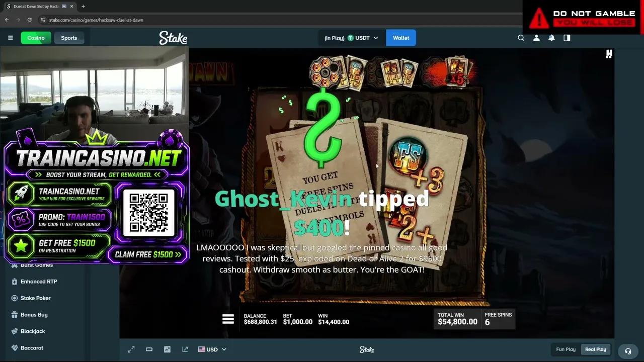
Task: Open the game menu hamburger near Balance
Action: pos(228,319)
